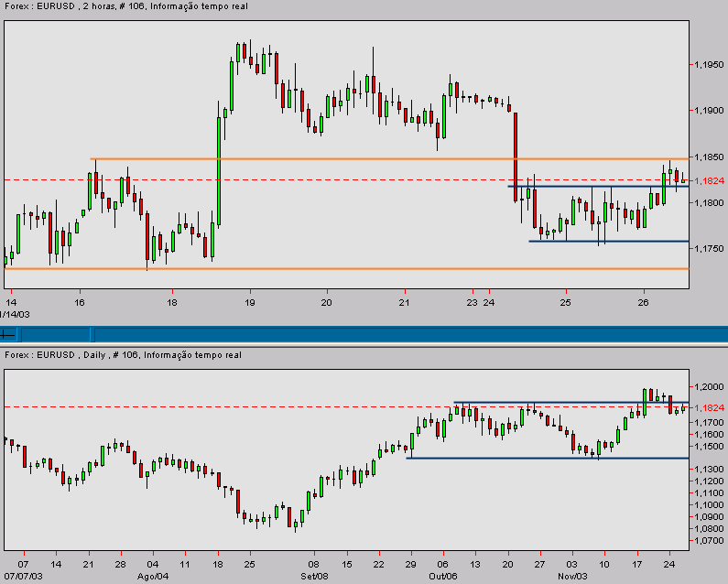
Task: Select the upper blue resistance line on the Daily chart
Action: click(x=571, y=402)
